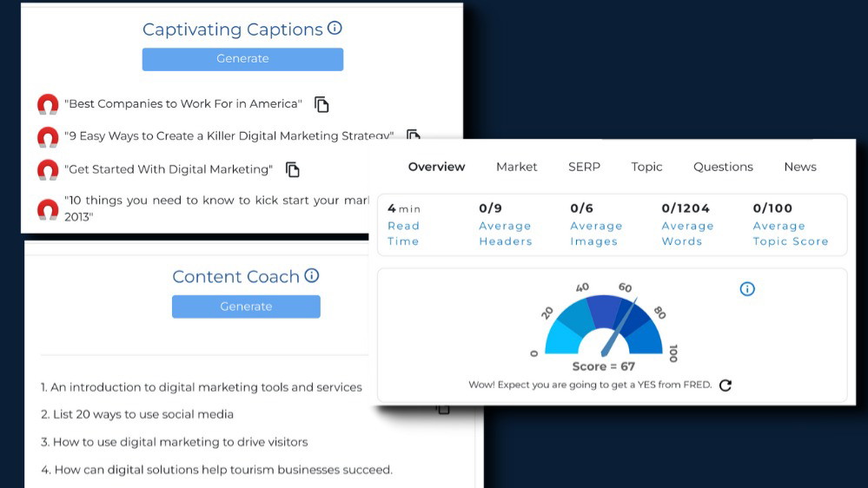The image size is (868, 488).
Task: Click the Average Topic Score label
Action: tap(790, 234)
